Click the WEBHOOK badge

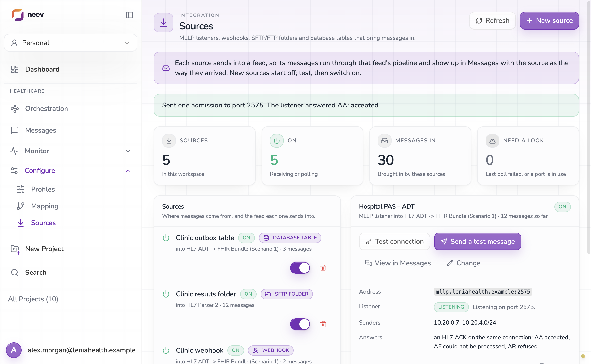pyautogui.click(x=271, y=350)
